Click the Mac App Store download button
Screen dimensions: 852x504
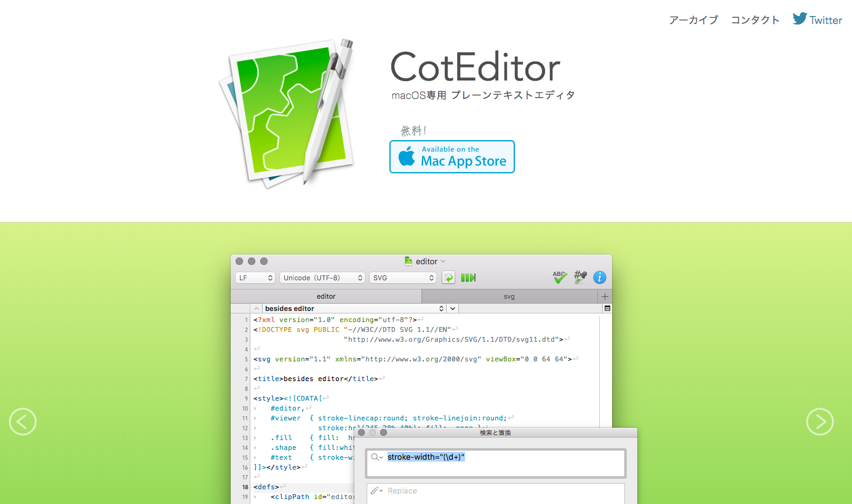tap(452, 157)
